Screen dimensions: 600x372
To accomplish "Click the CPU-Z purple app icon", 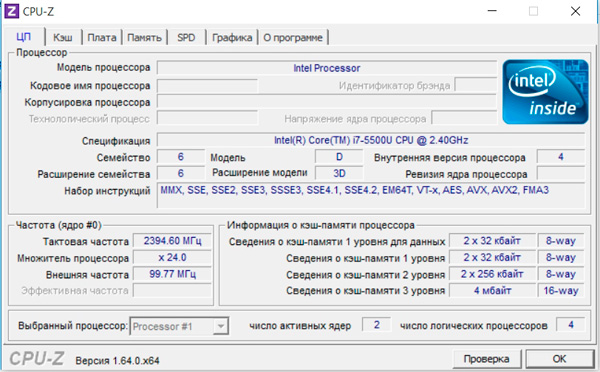I will tap(11, 11).
